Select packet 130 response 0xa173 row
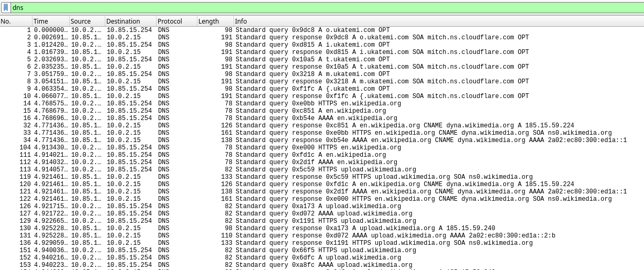The image size is (644, 270). point(322,229)
